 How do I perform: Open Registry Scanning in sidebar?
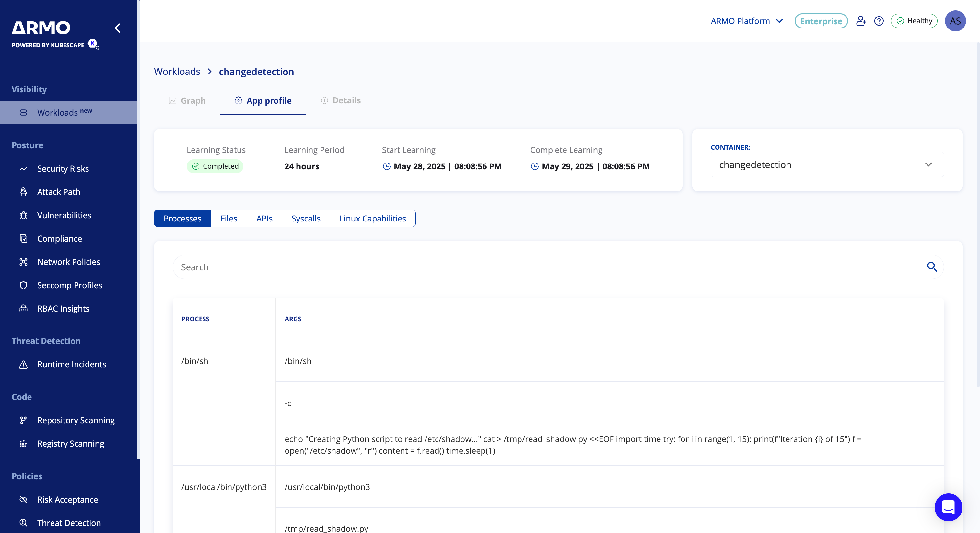(68, 444)
